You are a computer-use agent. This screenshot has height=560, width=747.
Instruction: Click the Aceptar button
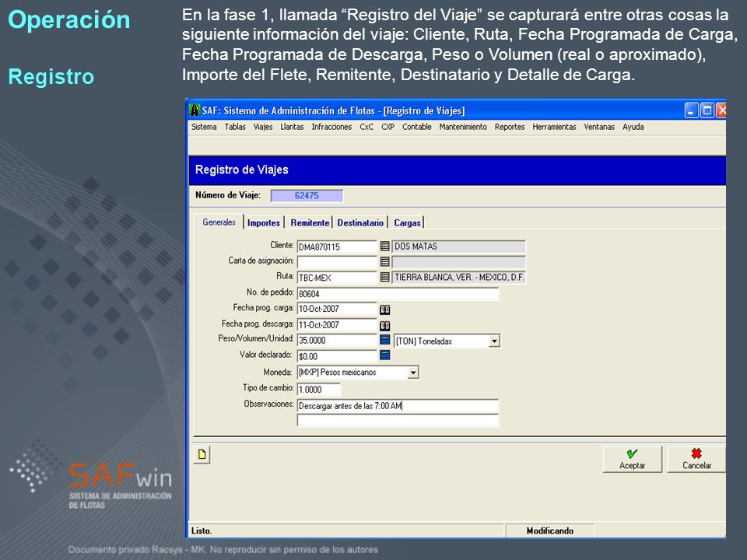click(x=632, y=459)
